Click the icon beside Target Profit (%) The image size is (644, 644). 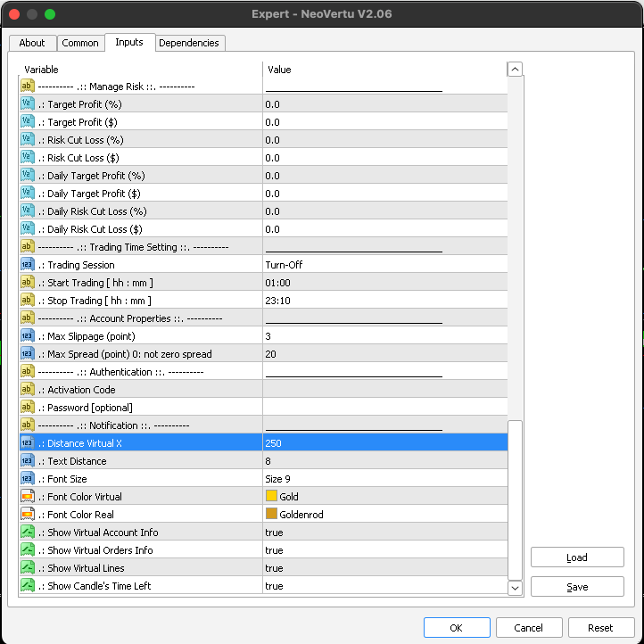pyautogui.click(x=27, y=104)
